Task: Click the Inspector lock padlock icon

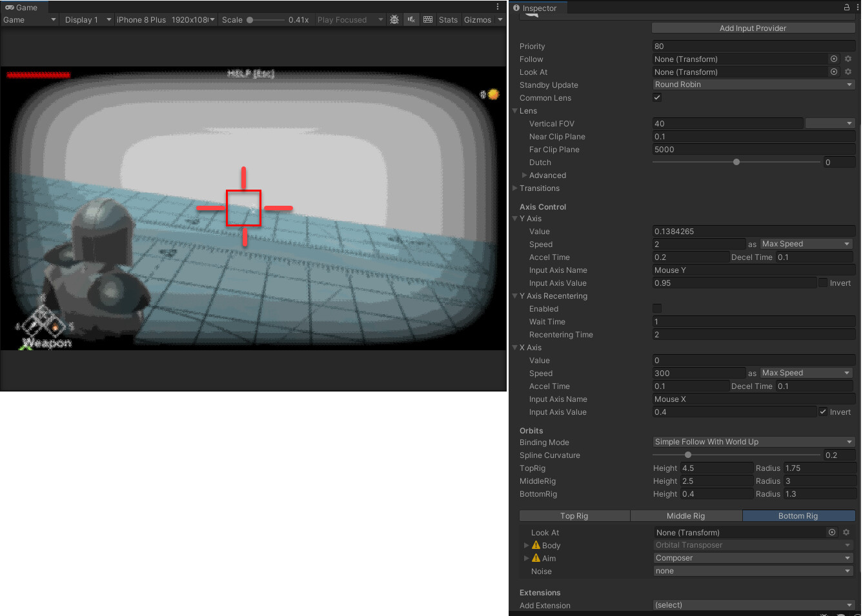Action: (846, 6)
